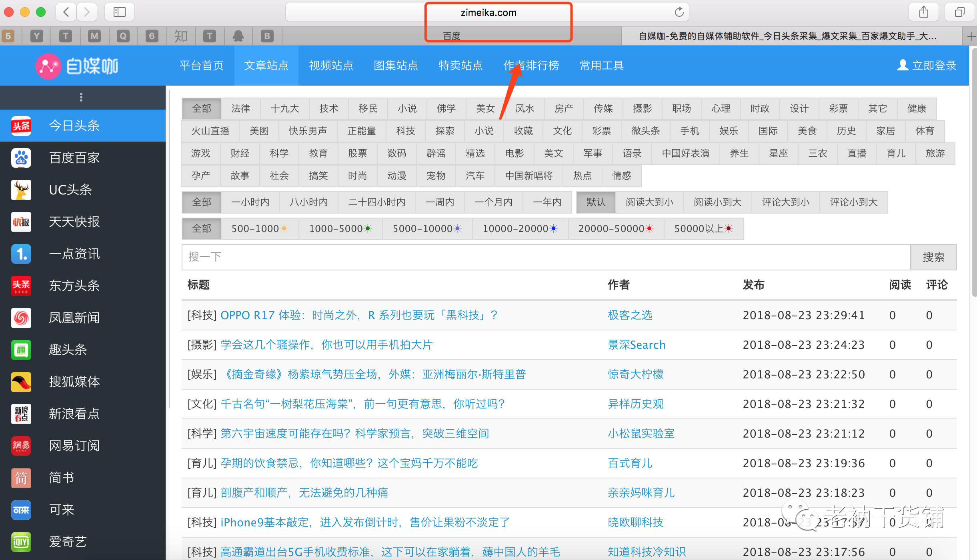The height and width of the screenshot is (560, 977).
Task: Open the OPPO R17 体验 article
Action: (x=359, y=315)
